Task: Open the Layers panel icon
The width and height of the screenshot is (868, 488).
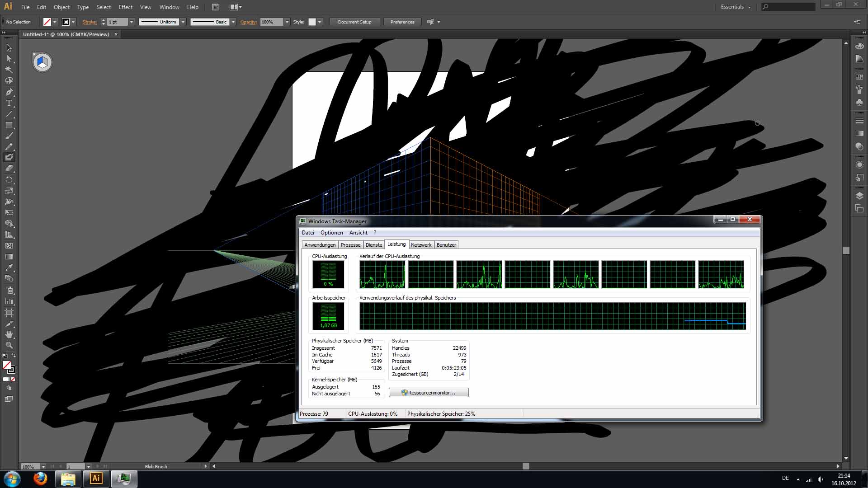Action: click(x=859, y=196)
